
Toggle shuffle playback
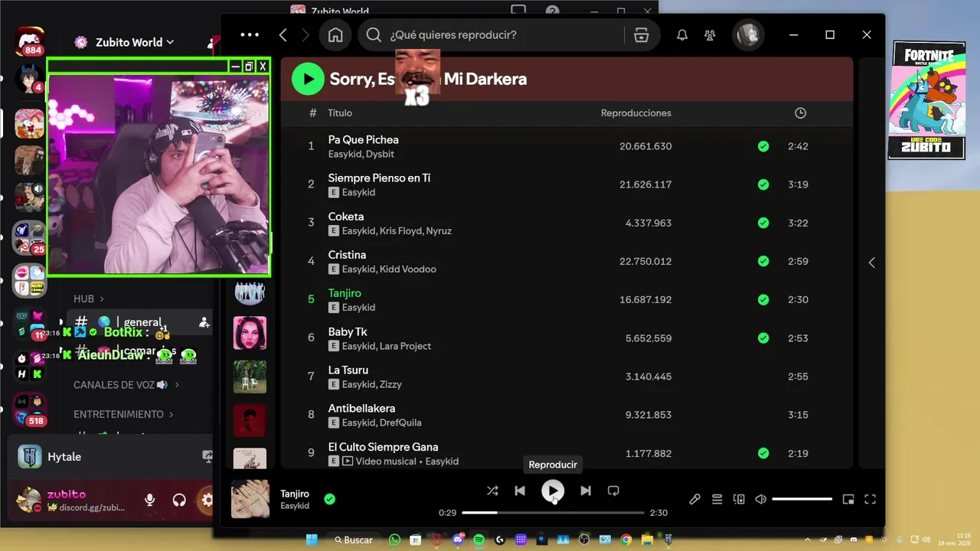click(492, 491)
